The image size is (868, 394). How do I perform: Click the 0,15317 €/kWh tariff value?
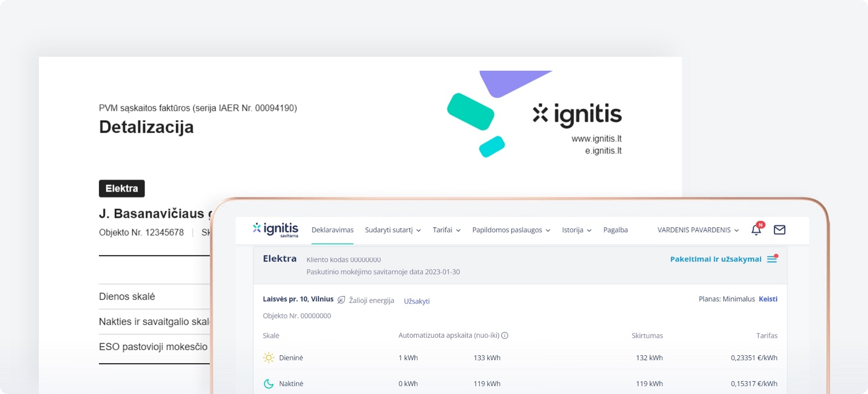pos(754,384)
